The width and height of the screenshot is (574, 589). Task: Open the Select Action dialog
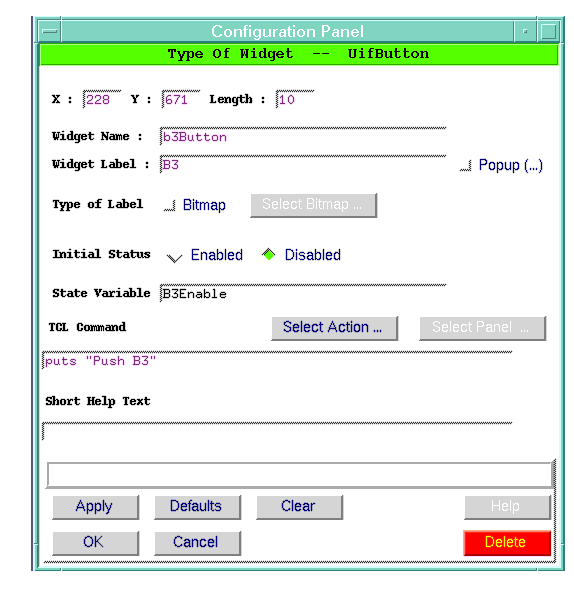(x=334, y=328)
